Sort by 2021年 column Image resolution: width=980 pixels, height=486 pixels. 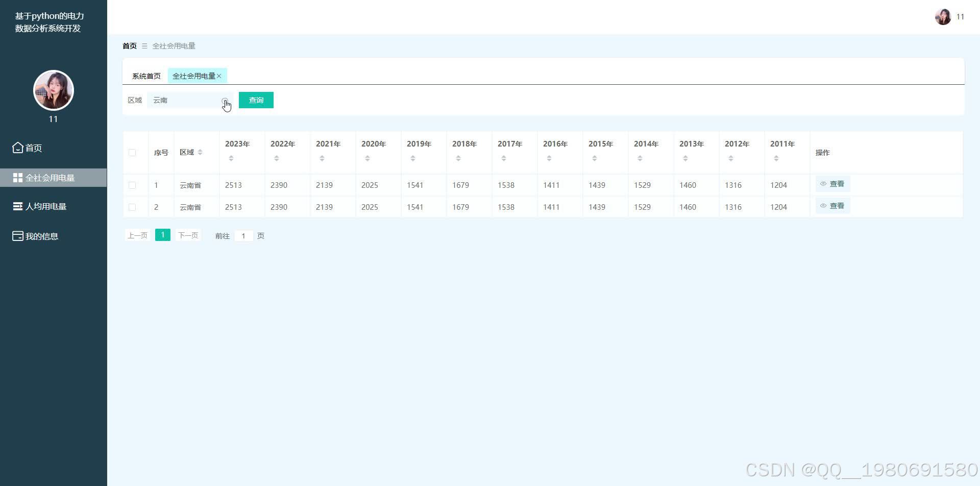[322, 159]
